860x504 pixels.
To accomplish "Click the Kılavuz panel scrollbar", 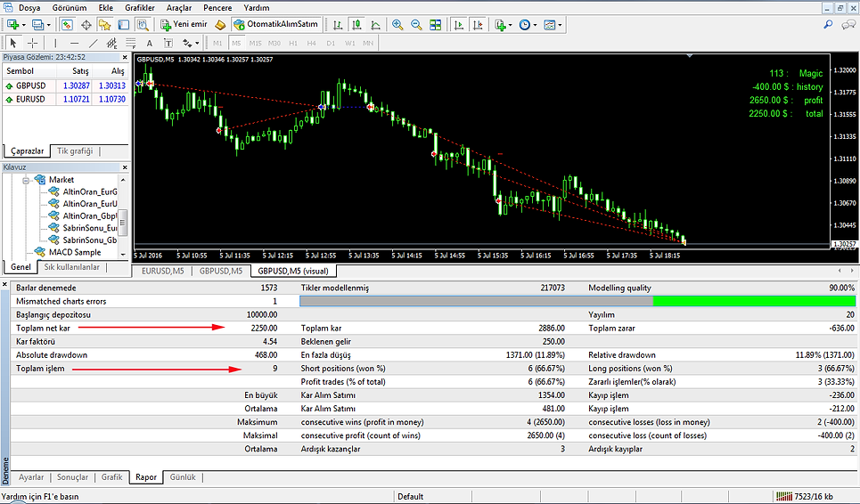I will (123, 223).
